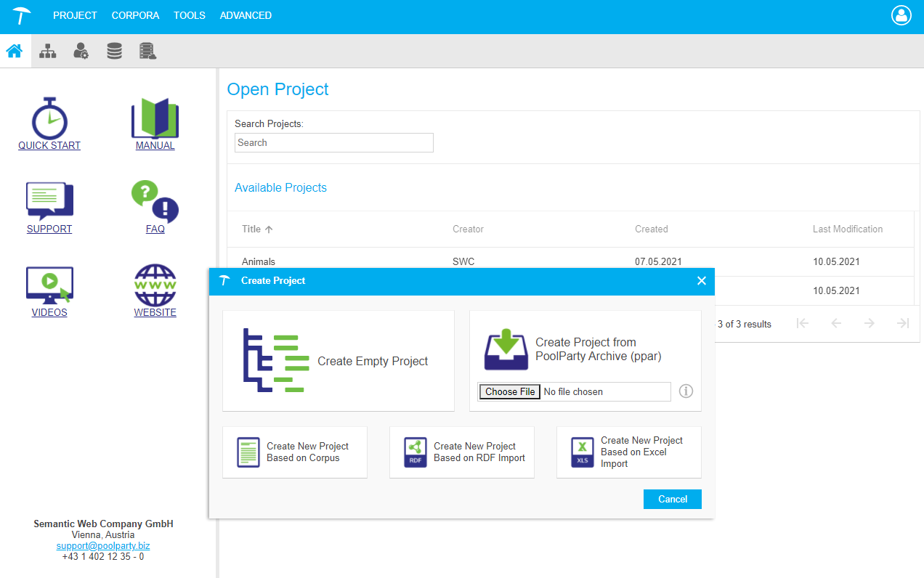Open the server settings toolbar icon
The width and height of the screenshot is (924, 578).
148,52
